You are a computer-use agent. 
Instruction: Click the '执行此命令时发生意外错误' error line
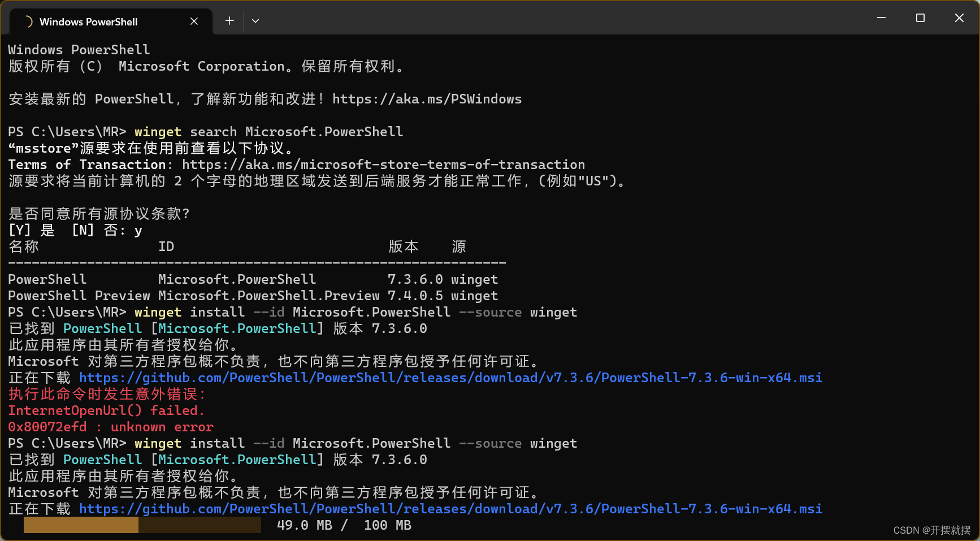[107, 394]
